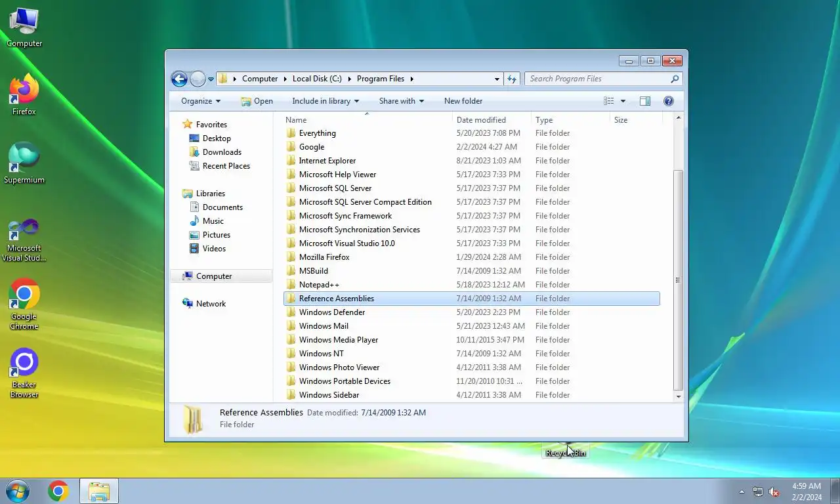Viewport: 840px width, 504px height.
Task: Select the Google folder icon
Action: click(291, 147)
